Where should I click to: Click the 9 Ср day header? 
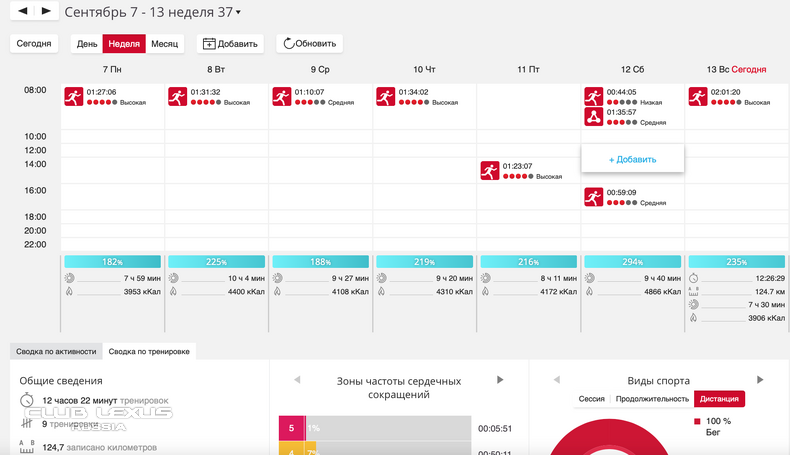tap(320, 70)
